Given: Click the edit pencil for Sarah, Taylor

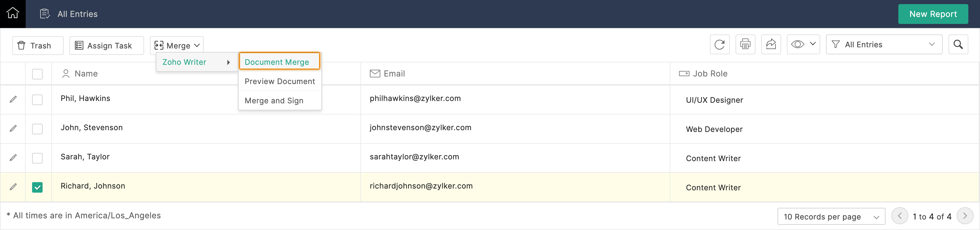Looking at the screenshot, I should click(x=13, y=158).
